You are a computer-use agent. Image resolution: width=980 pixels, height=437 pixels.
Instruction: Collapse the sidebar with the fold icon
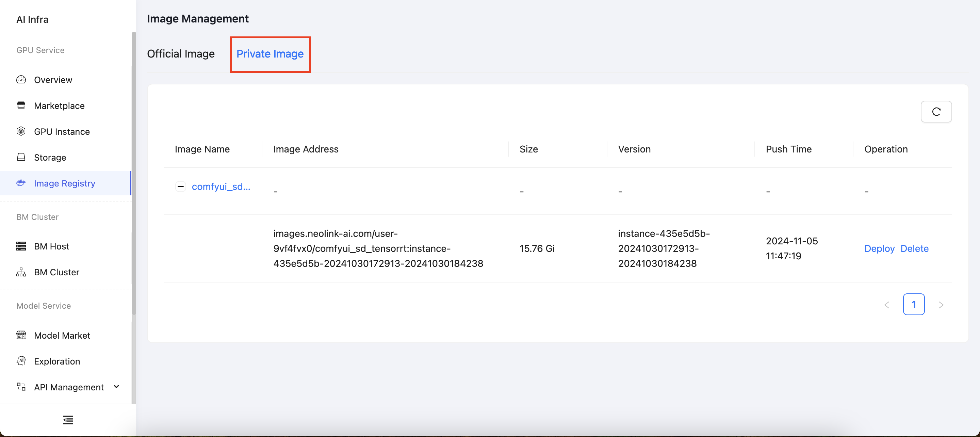click(x=68, y=420)
